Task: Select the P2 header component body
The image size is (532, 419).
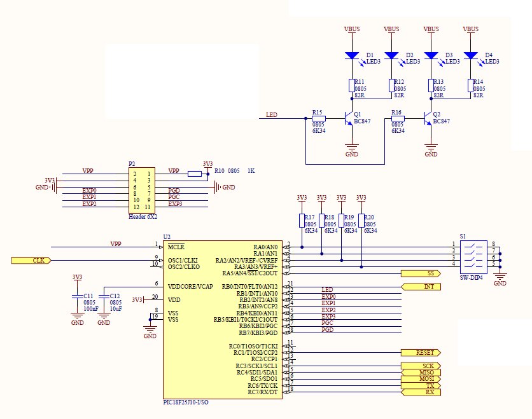Action: coord(142,190)
